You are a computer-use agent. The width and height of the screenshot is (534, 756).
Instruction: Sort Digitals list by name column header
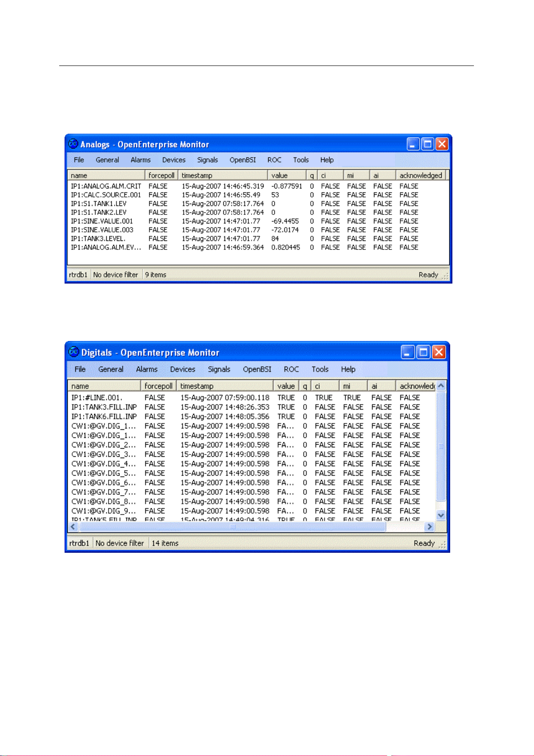coord(104,386)
